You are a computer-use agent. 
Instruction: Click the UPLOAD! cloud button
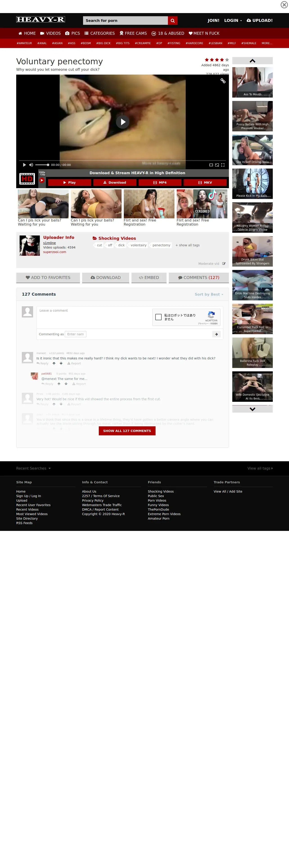[x=259, y=21]
